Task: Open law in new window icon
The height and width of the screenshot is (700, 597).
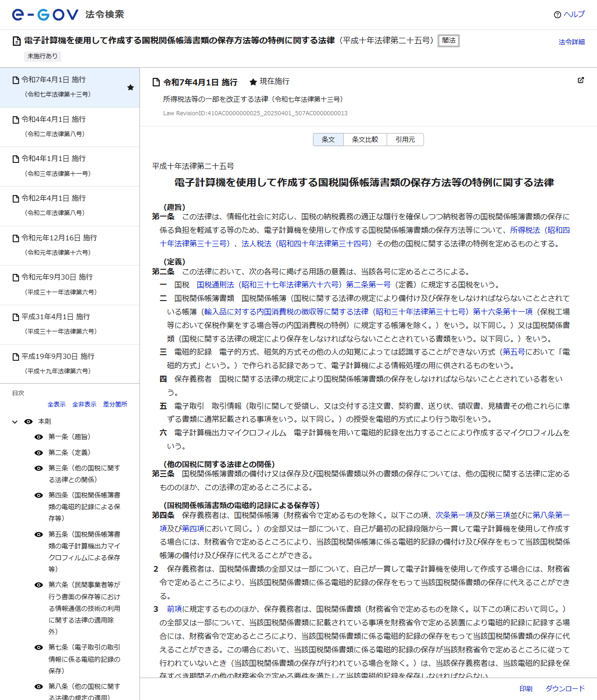Action: (581, 80)
